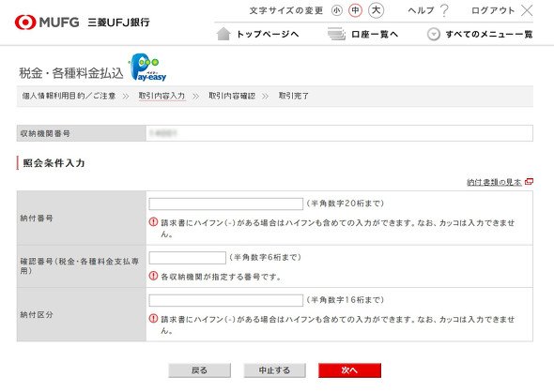
Task: Click the 中止する button
Action: point(274,370)
